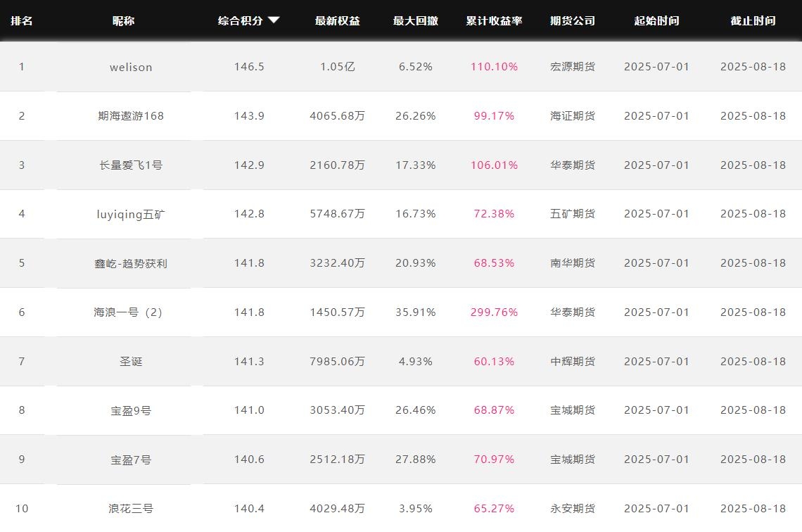View the 长量爱飞1号 account details
This screenshot has height=532, width=802.
(131, 165)
